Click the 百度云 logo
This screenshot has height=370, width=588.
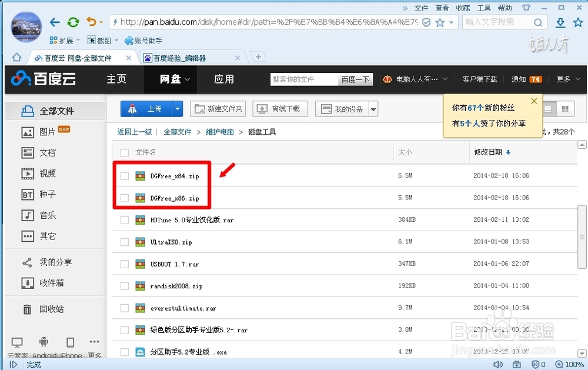44,78
